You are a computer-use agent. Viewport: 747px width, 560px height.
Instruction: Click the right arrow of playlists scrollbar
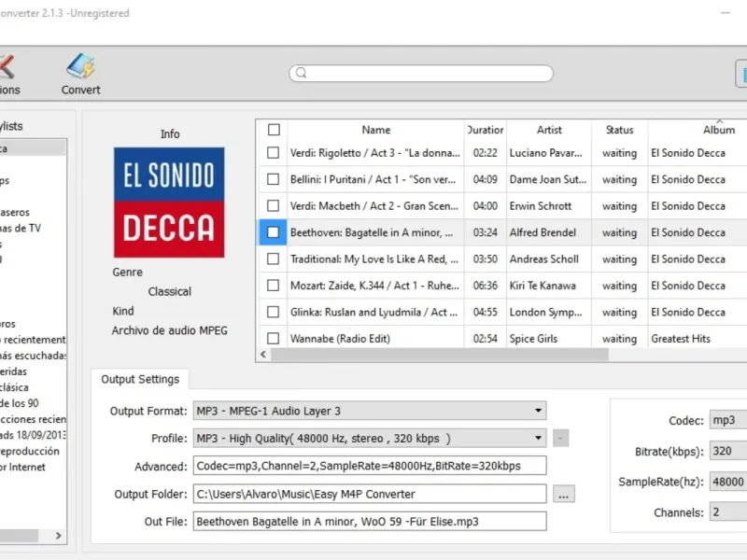pos(59,536)
